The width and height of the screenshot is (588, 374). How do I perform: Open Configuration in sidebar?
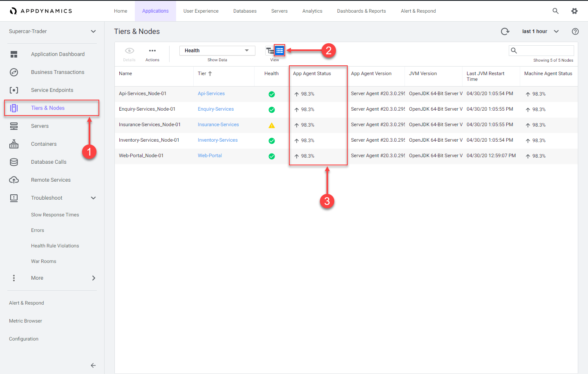[x=24, y=339]
